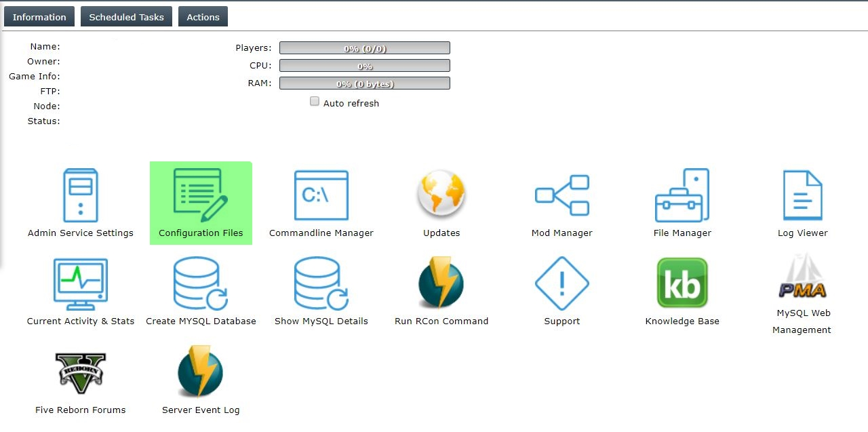
Task: Click the CPU usage progress bar
Action: point(365,66)
